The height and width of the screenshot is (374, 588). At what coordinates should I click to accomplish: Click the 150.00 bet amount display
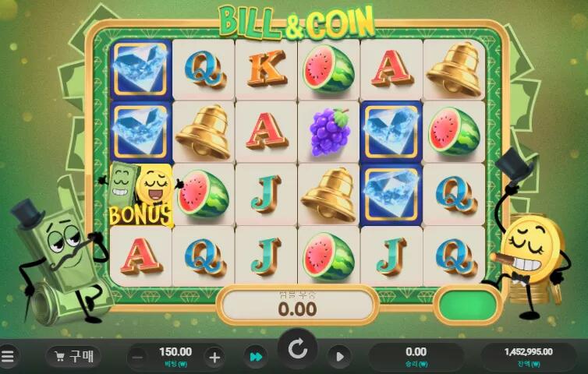click(x=175, y=356)
